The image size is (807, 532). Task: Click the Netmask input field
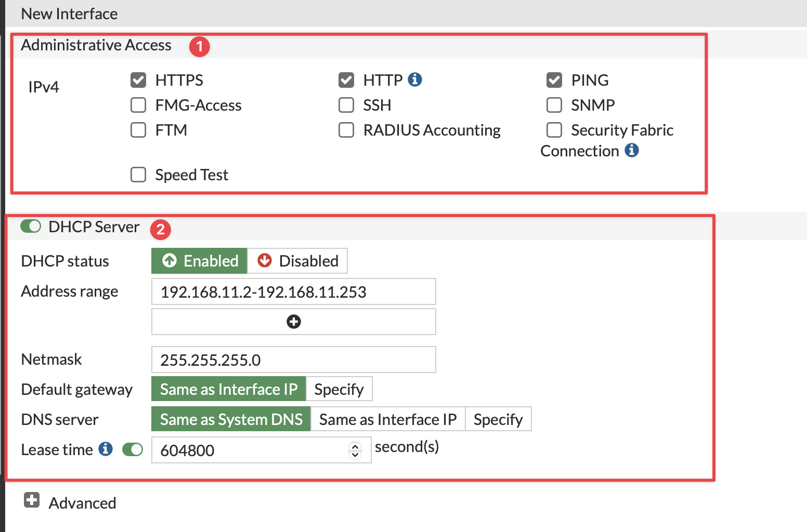tap(294, 360)
